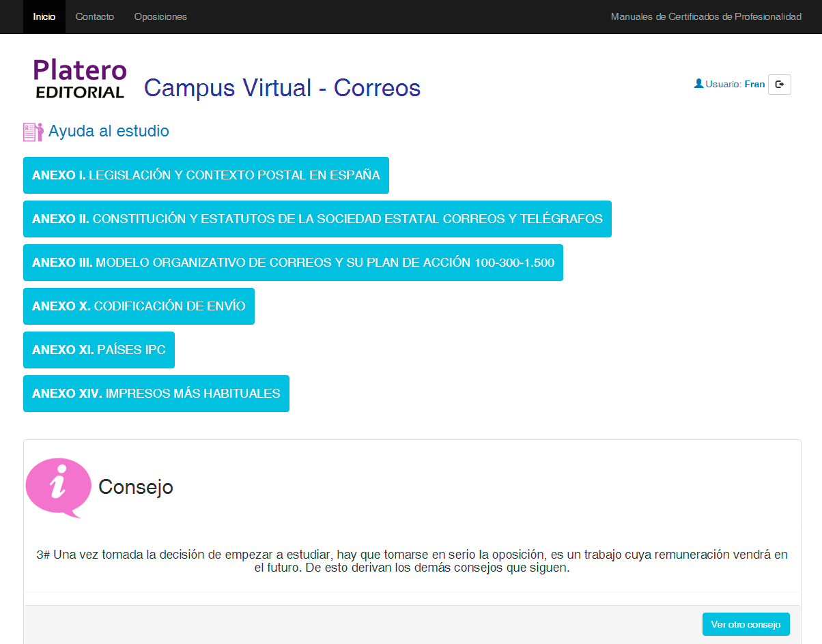This screenshot has width=822, height=644.
Task: Open Manuales de Certificados de Profesionalidad link
Action: [x=706, y=16]
